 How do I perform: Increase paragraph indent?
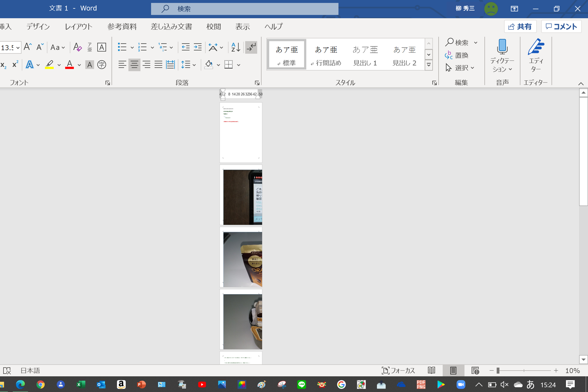pos(198,47)
